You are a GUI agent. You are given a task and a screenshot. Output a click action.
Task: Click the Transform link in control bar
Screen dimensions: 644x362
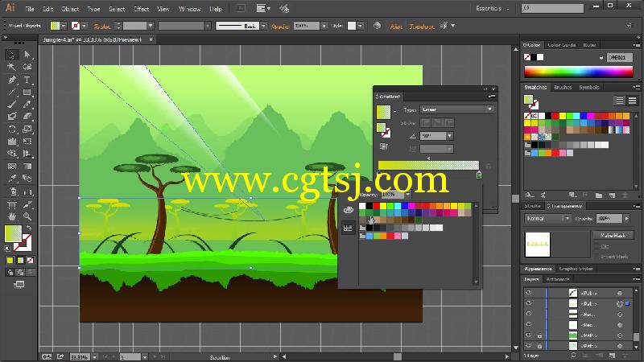[422, 26]
